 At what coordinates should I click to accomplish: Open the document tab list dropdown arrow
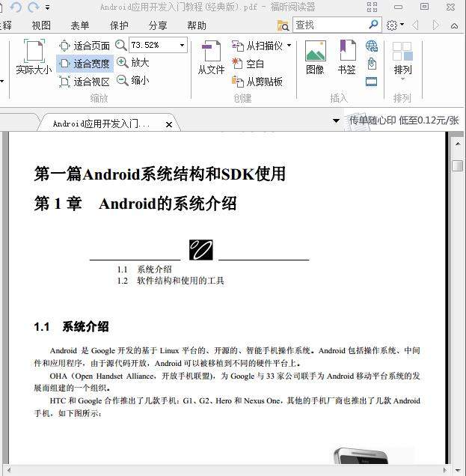(336, 120)
